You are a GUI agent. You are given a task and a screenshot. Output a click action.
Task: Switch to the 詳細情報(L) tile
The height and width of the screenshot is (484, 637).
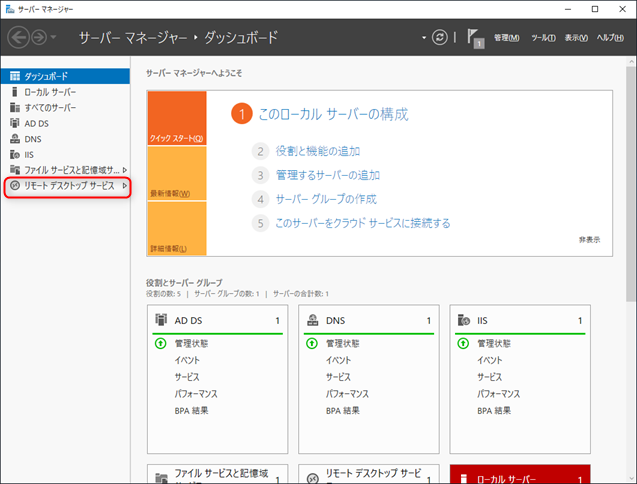click(177, 228)
